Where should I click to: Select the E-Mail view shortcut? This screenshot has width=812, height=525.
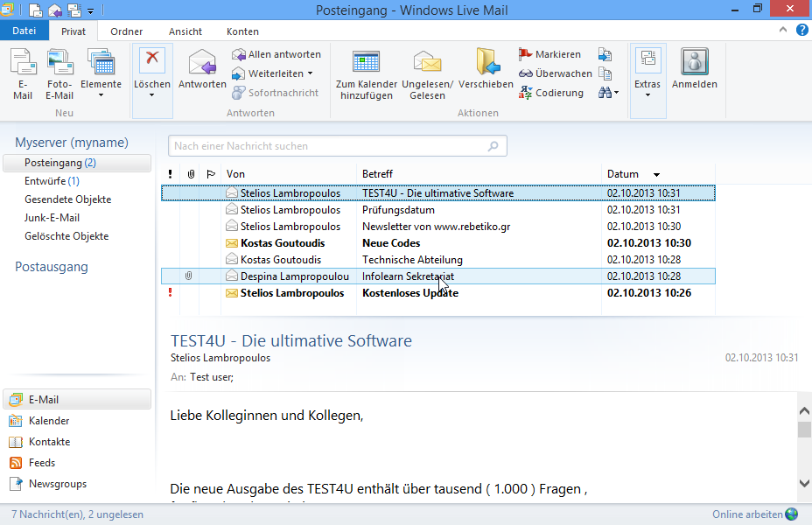click(77, 400)
